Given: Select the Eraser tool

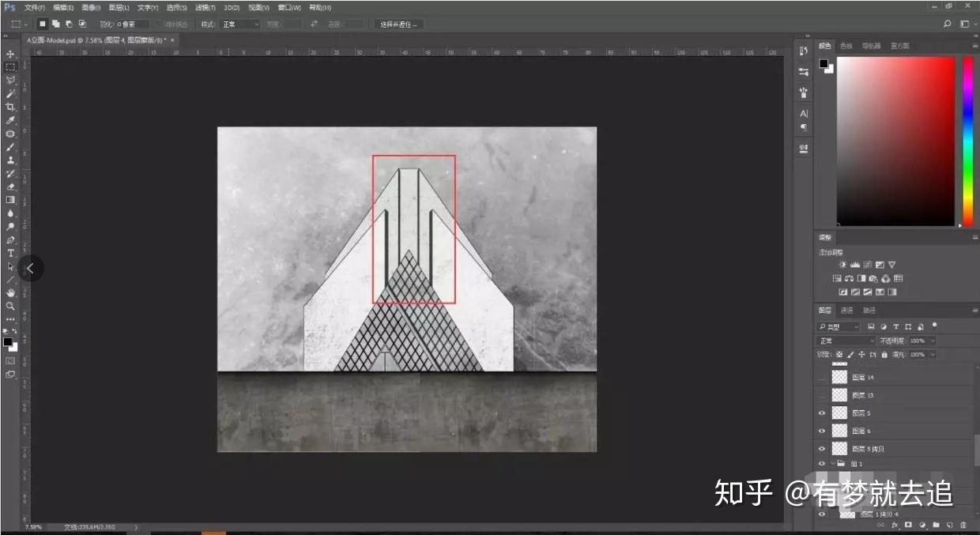Looking at the screenshot, I should (x=10, y=186).
